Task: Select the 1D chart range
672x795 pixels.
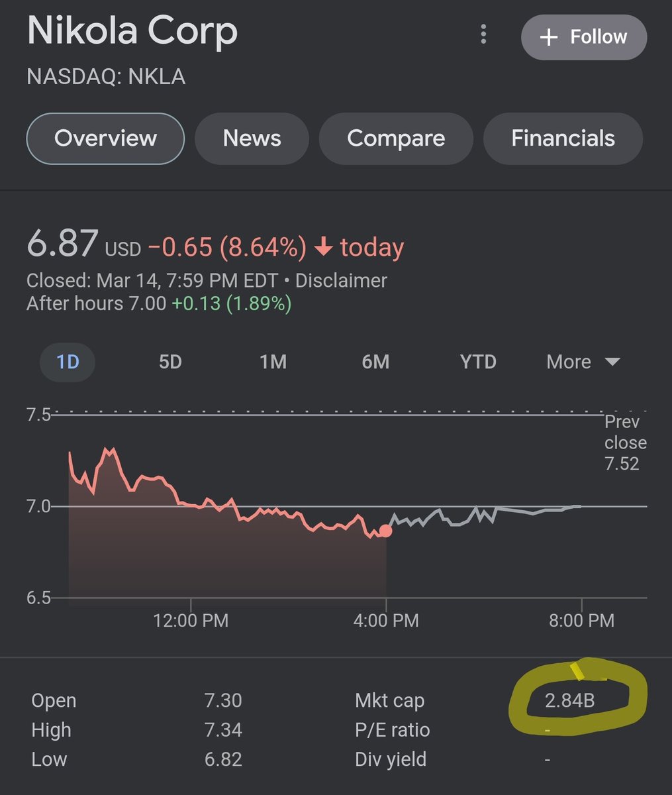Action: [x=68, y=362]
